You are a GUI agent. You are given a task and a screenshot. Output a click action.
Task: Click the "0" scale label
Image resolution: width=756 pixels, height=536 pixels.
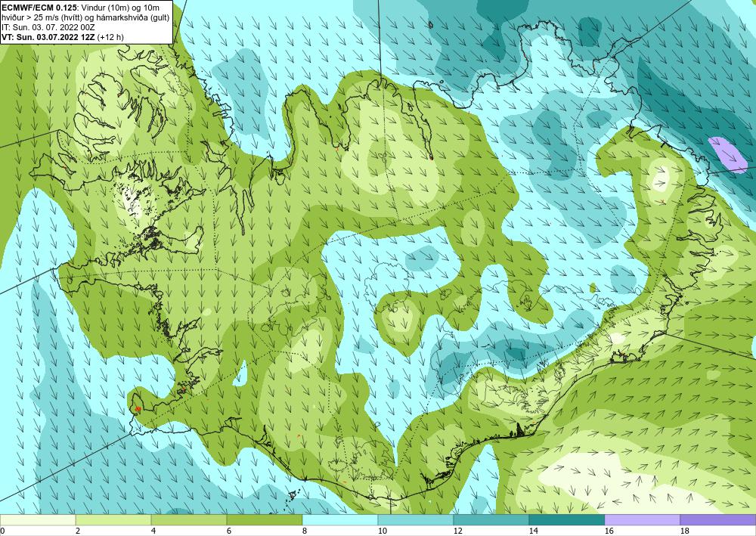point(2,531)
